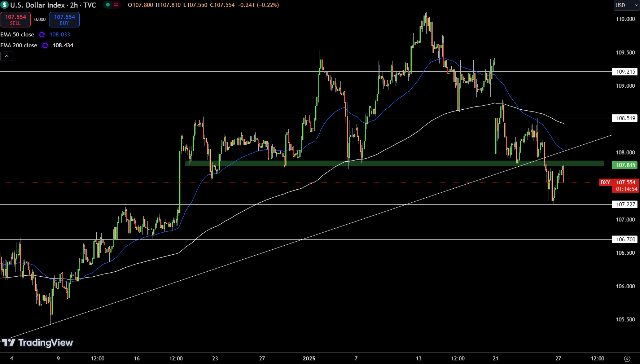Click the U.S. Dollar Index symbol logo icon
The width and height of the screenshot is (640, 364).
pos(5,5)
